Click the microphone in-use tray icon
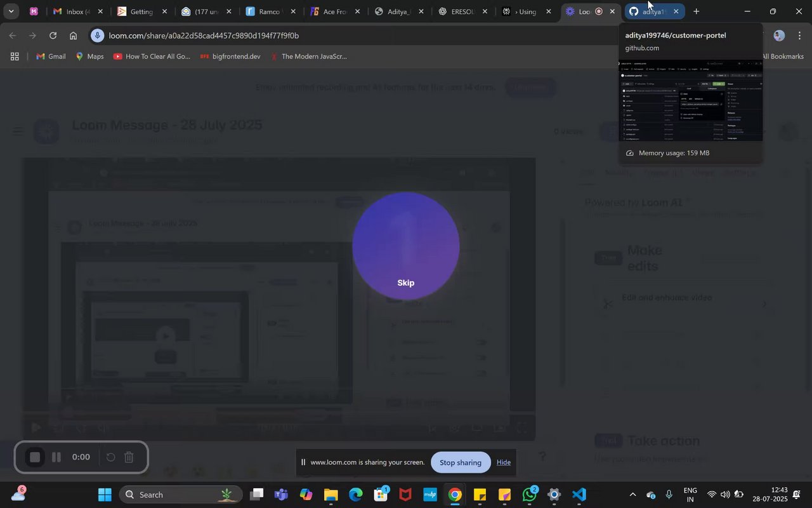812x508 pixels. (669, 495)
